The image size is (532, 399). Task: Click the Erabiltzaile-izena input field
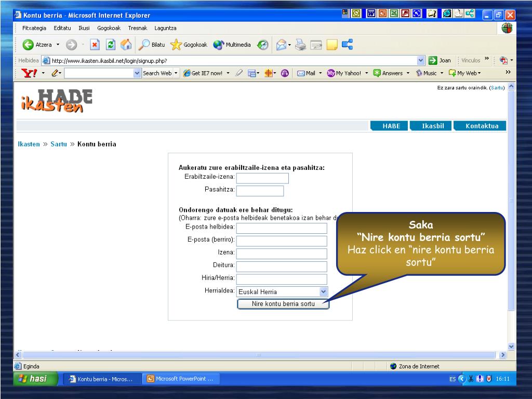point(262,178)
